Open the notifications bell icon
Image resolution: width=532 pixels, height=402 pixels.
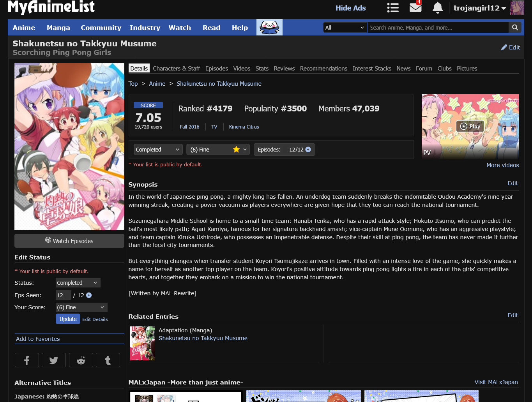click(x=438, y=8)
